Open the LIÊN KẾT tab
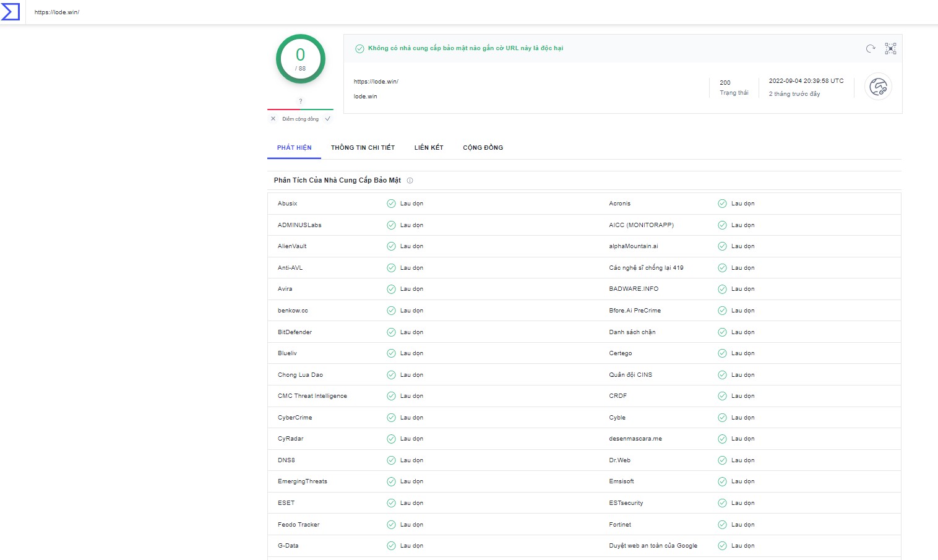This screenshot has width=938, height=560. click(x=429, y=148)
